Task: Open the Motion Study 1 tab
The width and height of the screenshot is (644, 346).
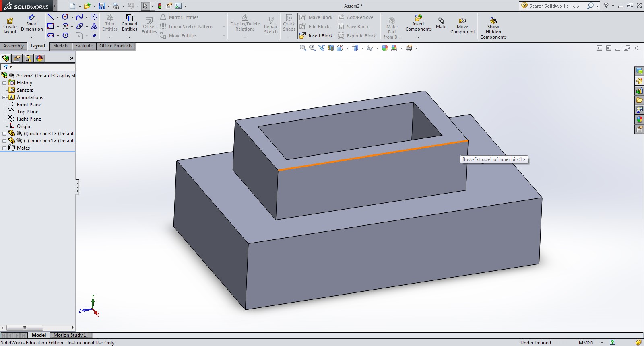Action: point(70,335)
